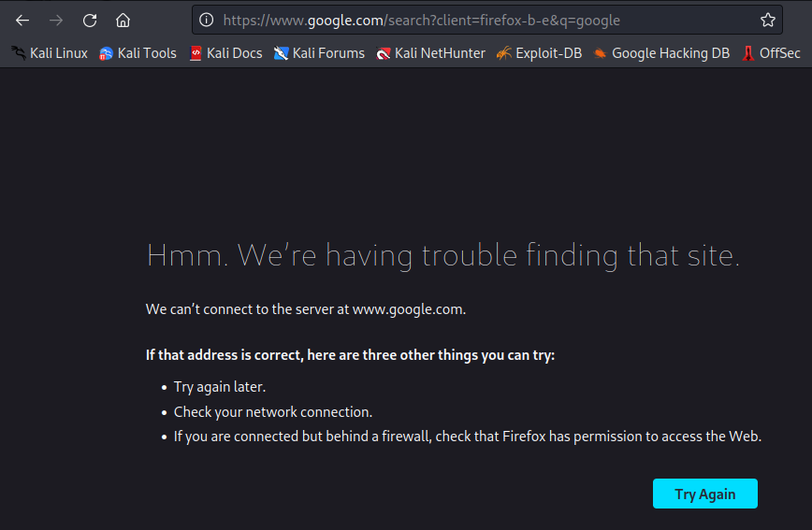Click the OffSec bookmark icon
812x530 pixels.
(x=747, y=53)
